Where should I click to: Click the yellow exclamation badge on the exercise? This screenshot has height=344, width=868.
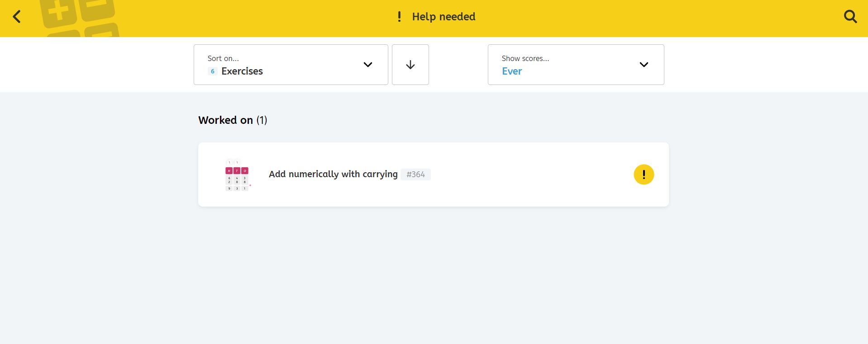644,174
